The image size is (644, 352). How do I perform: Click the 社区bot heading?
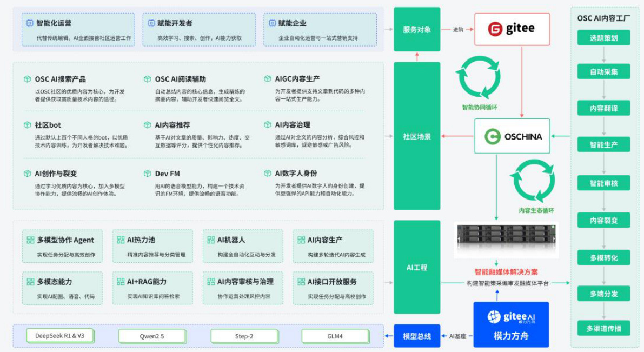(x=48, y=125)
